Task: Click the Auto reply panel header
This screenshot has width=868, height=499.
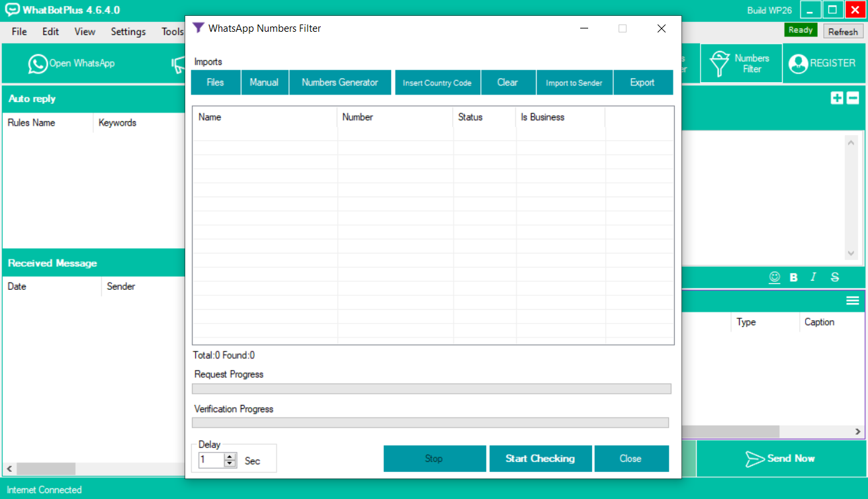Action: [x=94, y=99]
